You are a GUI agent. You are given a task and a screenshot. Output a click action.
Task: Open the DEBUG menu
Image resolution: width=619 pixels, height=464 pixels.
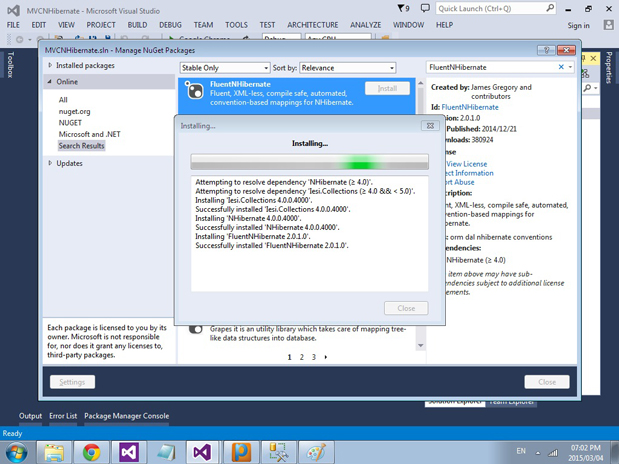click(171, 25)
